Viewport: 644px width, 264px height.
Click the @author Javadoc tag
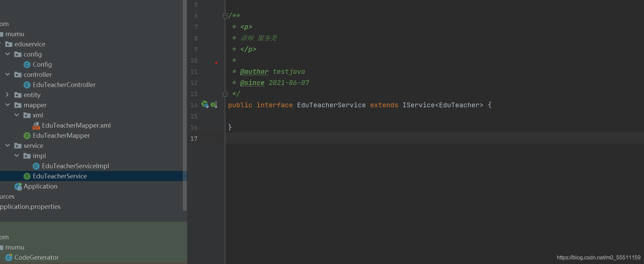[x=254, y=72]
